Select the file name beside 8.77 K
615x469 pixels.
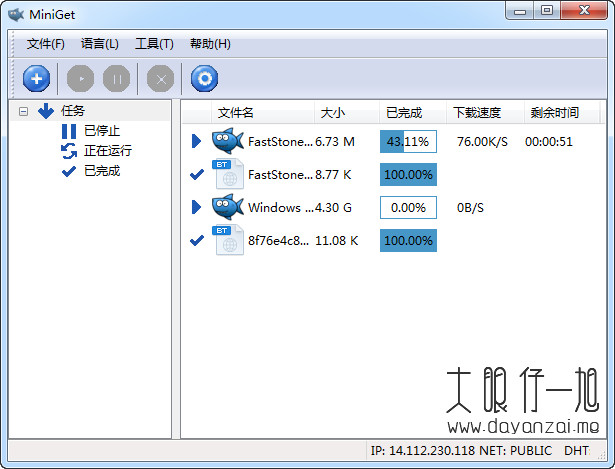tap(280, 175)
